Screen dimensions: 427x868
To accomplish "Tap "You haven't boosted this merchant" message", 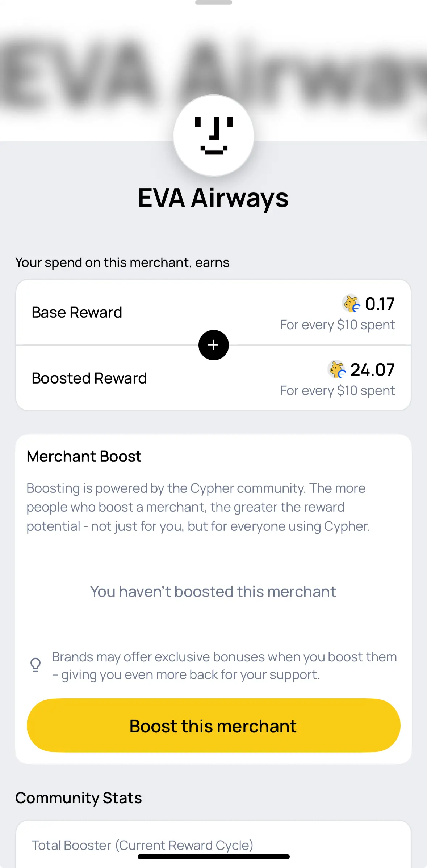I will 213,592.
